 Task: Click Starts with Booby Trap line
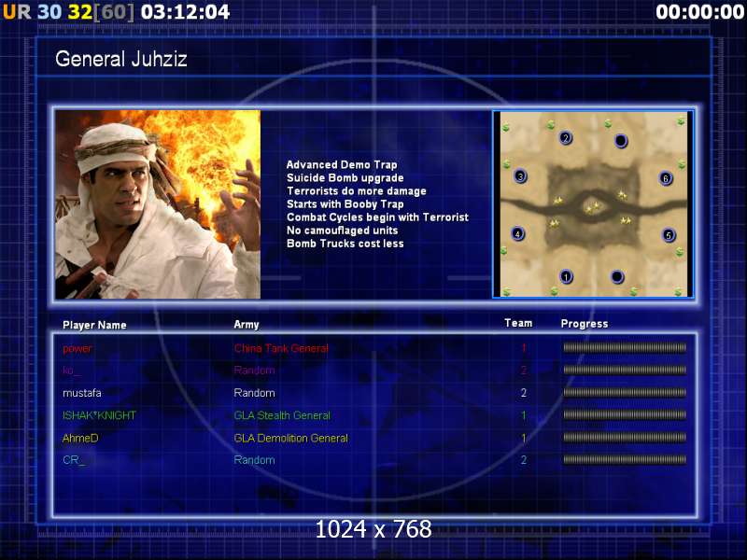click(x=345, y=204)
